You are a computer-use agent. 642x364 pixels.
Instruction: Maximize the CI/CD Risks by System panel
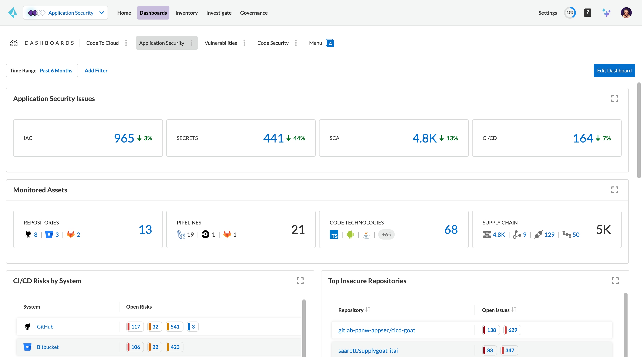click(x=300, y=281)
